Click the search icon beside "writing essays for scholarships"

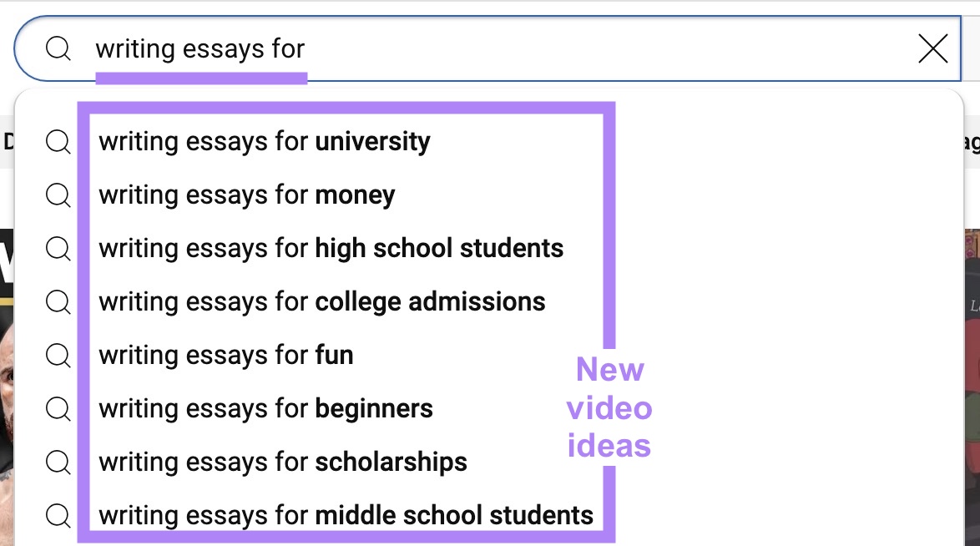tap(58, 462)
